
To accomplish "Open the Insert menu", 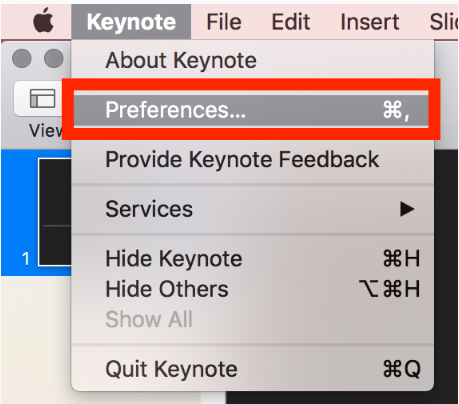I will click(x=370, y=22).
